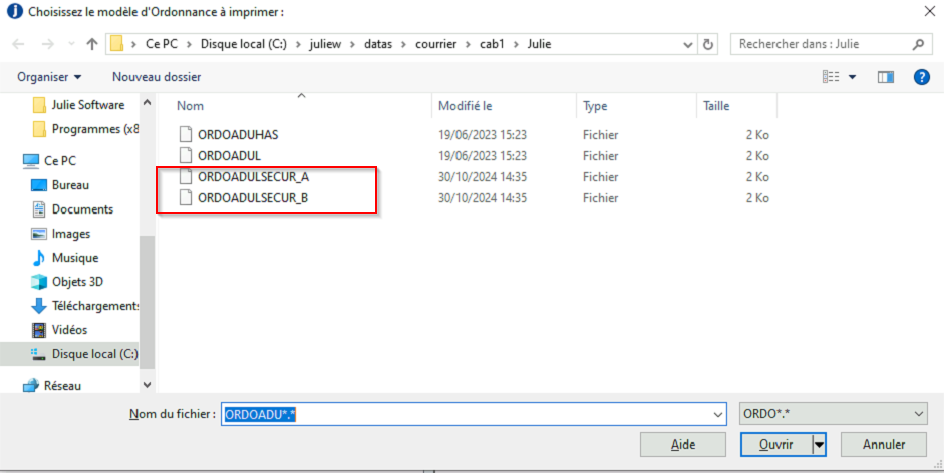Go forward using the Forward arrow
944x473 pixels.
[48, 44]
